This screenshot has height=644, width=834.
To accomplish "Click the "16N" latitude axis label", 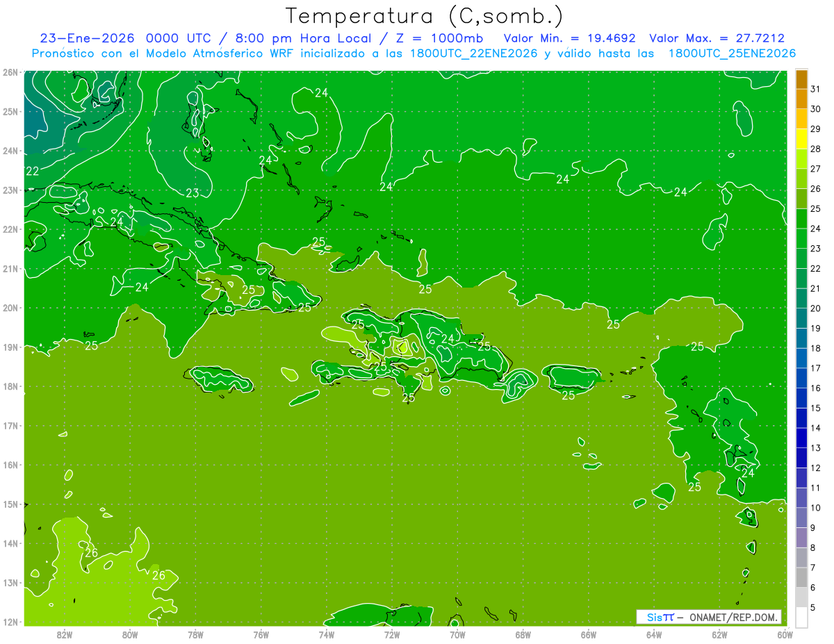I will (x=10, y=465).
